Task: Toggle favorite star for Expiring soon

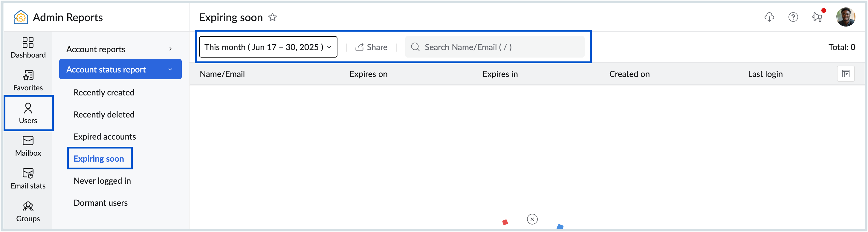Action: 273,17
